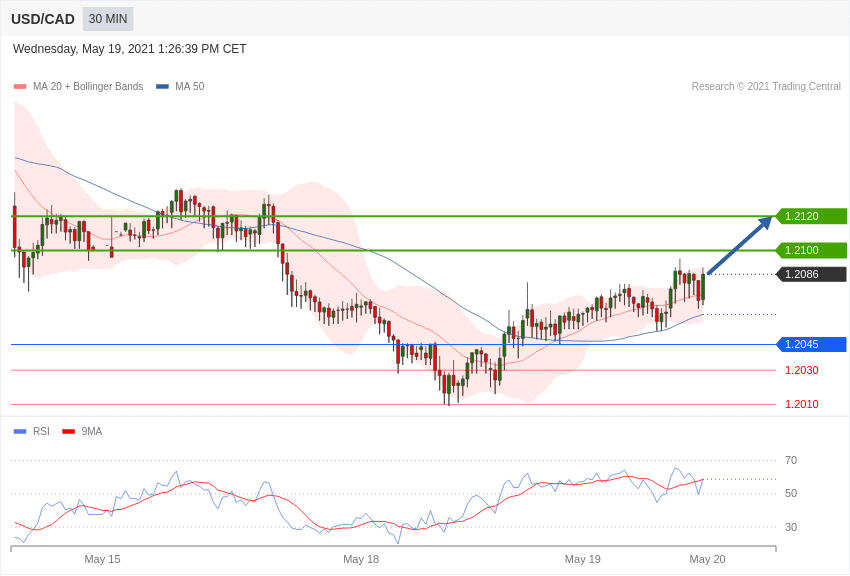Screen dimensions: 850x576
Task: Click the 1.2045 blue pivot price tag
Action: tap(812, 344)
